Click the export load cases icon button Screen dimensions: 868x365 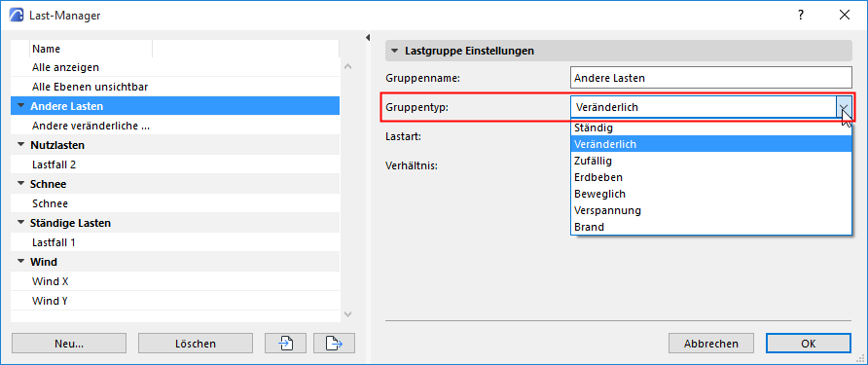[x=334, y=344]
